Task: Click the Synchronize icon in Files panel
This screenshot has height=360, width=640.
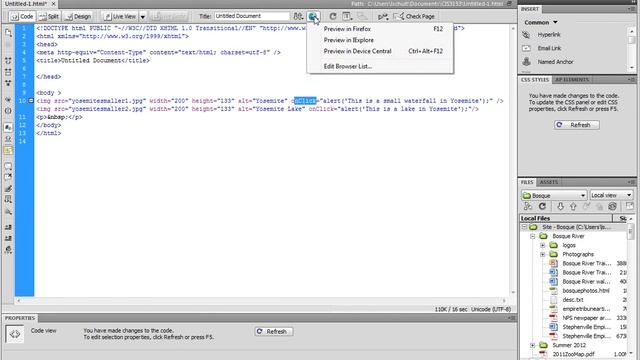Action: click(x=612, y=207)
